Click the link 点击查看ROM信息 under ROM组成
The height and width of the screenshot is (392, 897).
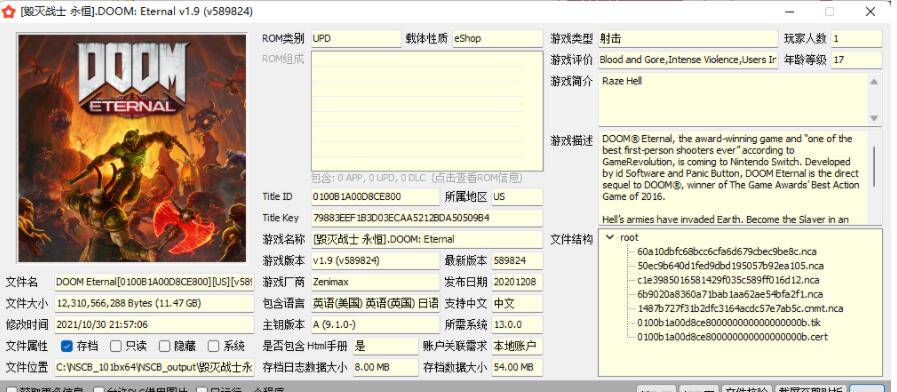point(477,178)
